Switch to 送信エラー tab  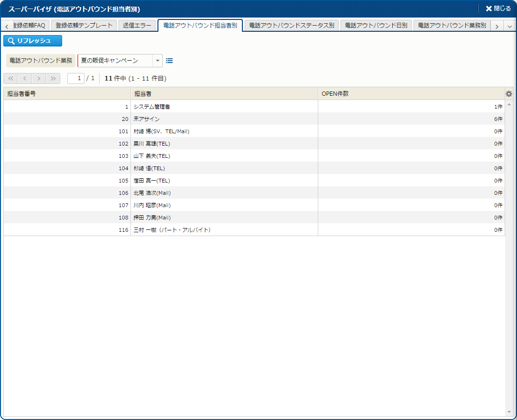[x=137, y=26]
